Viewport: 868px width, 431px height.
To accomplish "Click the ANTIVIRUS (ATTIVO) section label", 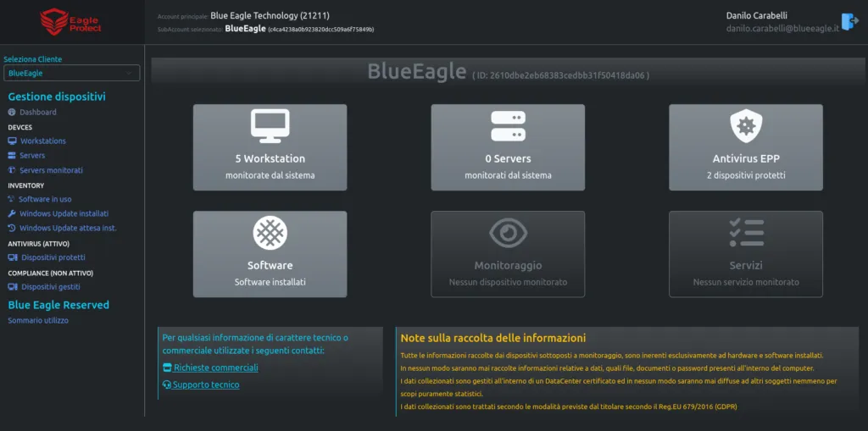I will [39, 243].
